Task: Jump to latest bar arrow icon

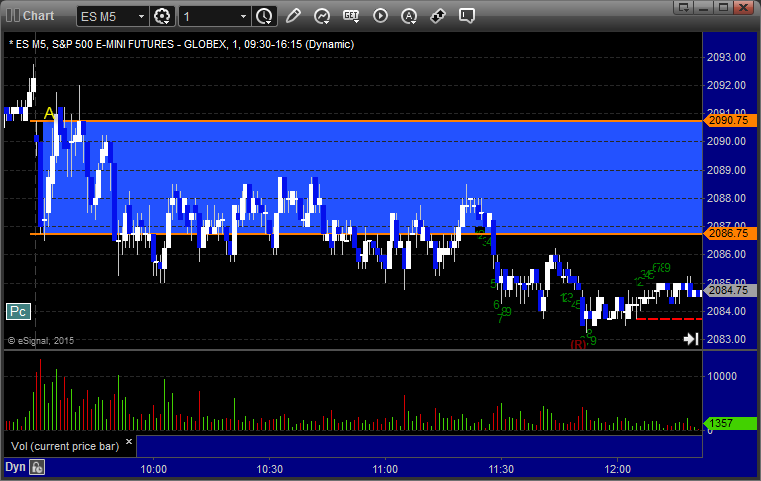Action: 691,339
